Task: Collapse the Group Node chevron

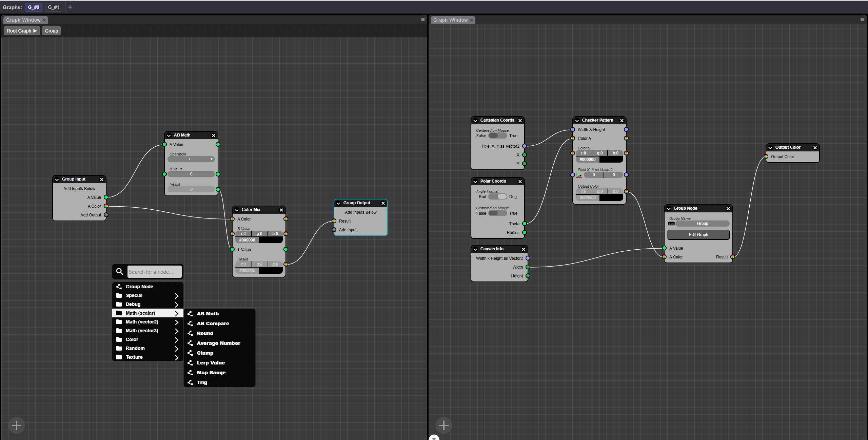Action: click(x=669, y=209)
